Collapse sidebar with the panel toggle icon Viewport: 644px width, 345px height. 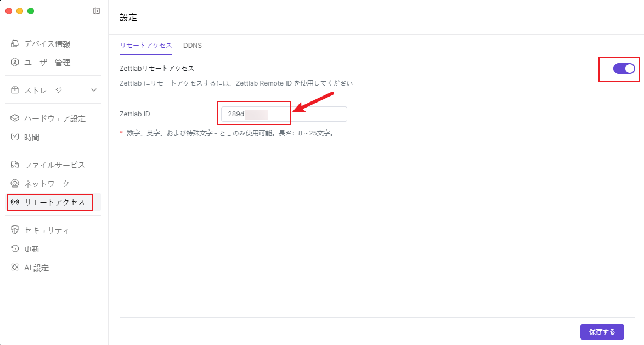point(97,11)
